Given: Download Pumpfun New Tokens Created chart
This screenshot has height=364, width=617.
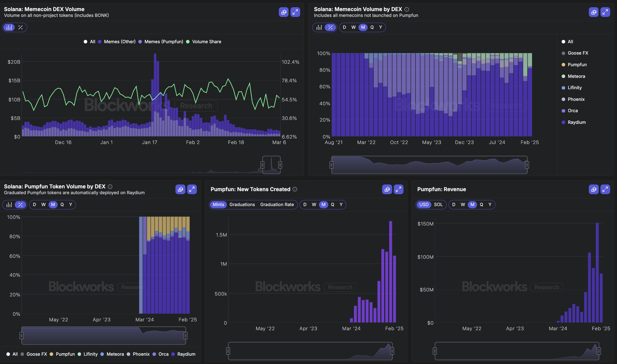Looking at the screenshot, I should pyautogui.click(x=387, y=189).
